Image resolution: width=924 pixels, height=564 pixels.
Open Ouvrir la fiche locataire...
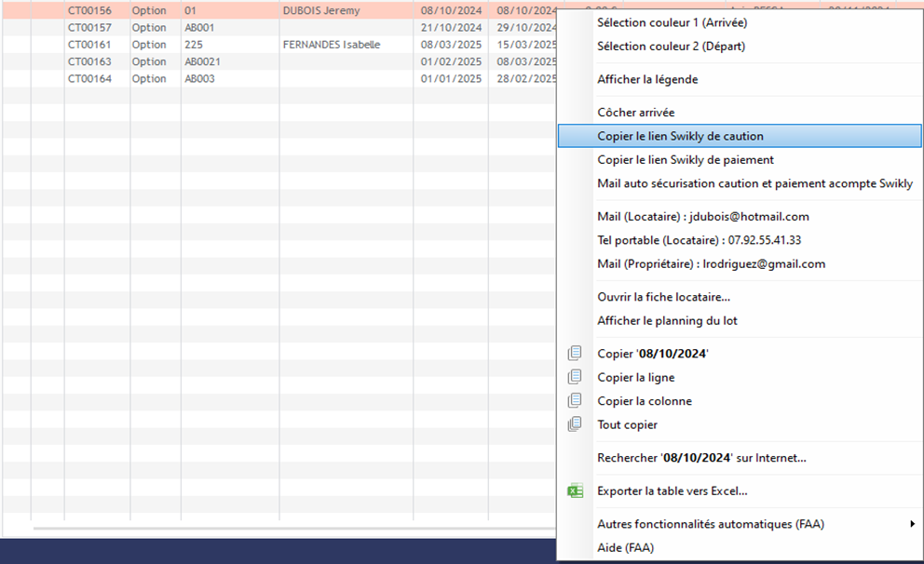663,297
